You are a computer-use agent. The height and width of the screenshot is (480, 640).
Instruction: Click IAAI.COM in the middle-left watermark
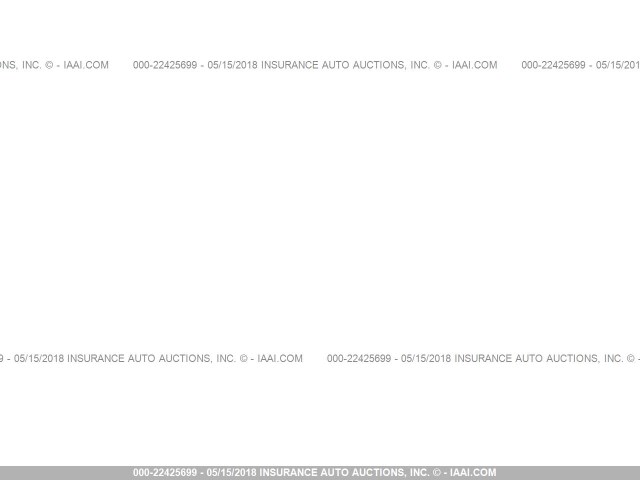[279, 358]
